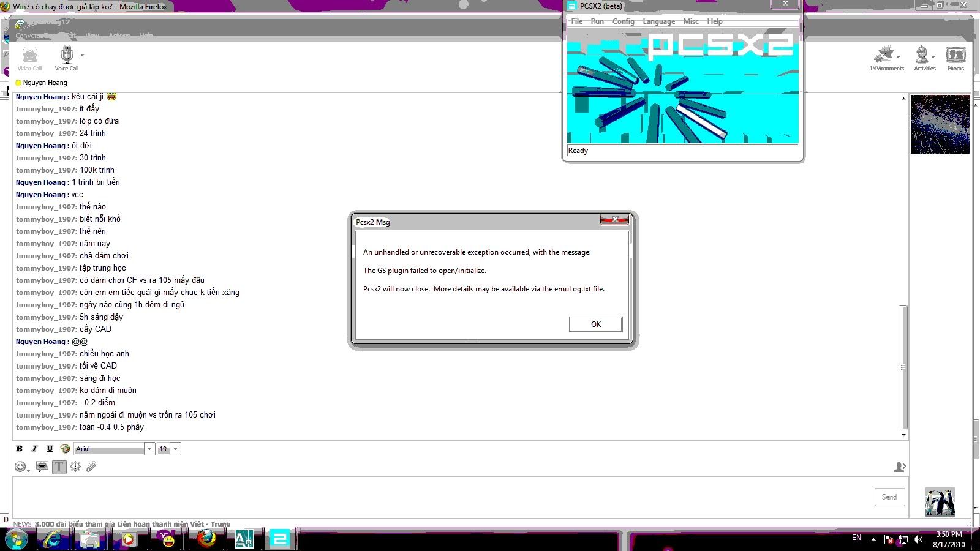Click my penguin avatar thumbnail

tap(940, 502)
